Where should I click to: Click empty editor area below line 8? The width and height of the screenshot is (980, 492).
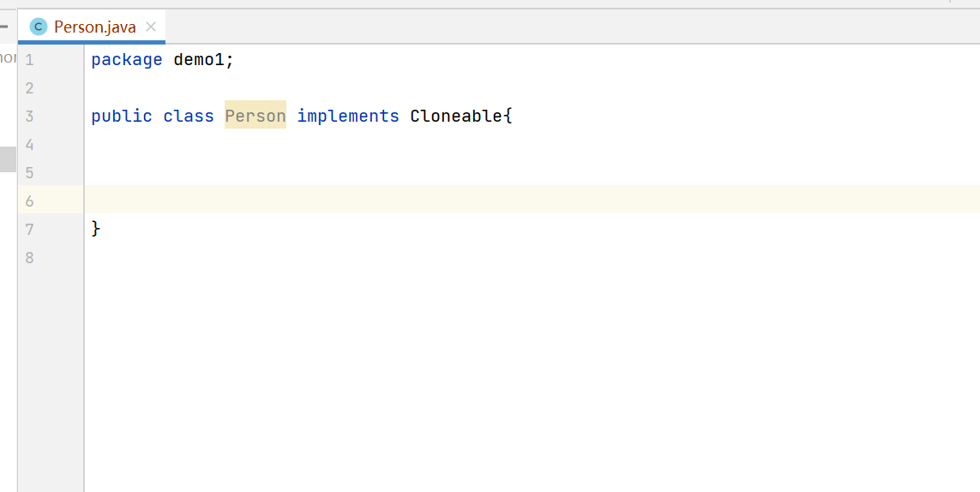click(x=532, y=375)
